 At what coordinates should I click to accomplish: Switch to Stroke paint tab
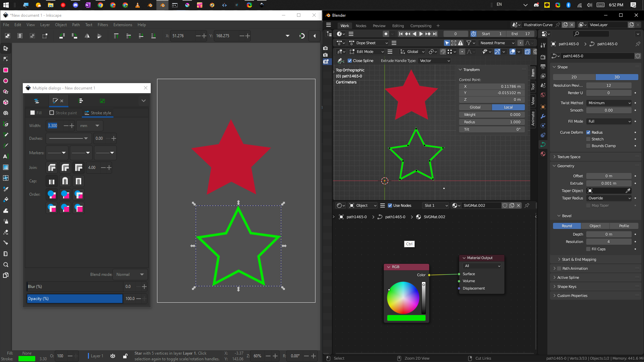click(x=63, y=113)
